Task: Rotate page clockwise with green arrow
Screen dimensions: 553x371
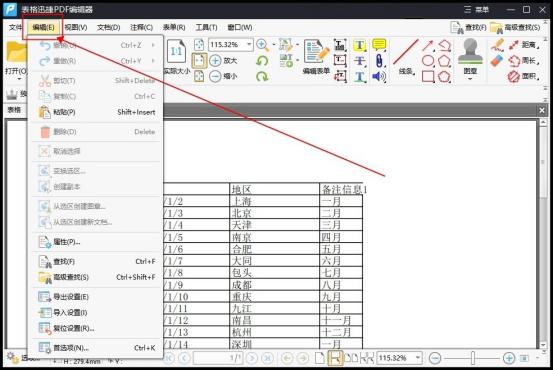Action: (262, 76)
